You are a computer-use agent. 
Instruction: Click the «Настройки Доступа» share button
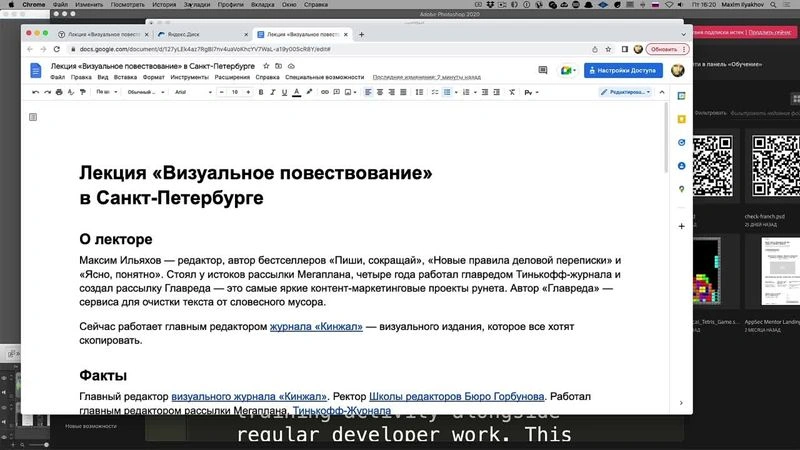point(623,70)
